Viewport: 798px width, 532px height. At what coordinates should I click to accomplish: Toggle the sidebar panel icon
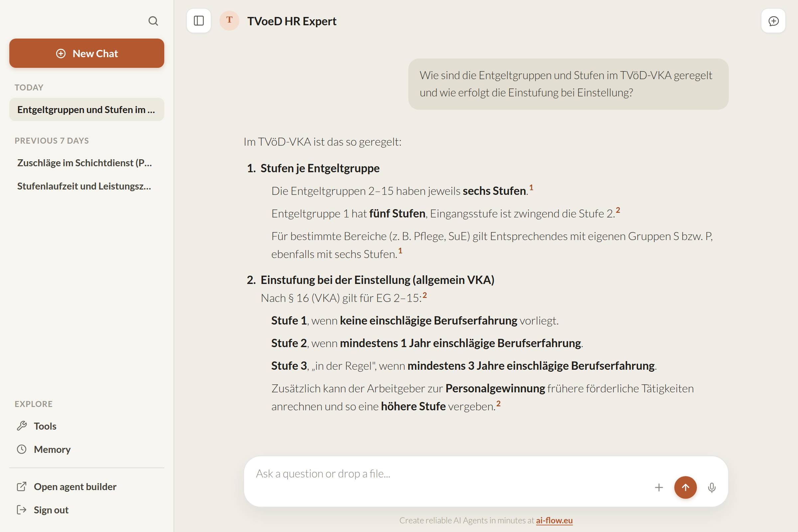199,21
